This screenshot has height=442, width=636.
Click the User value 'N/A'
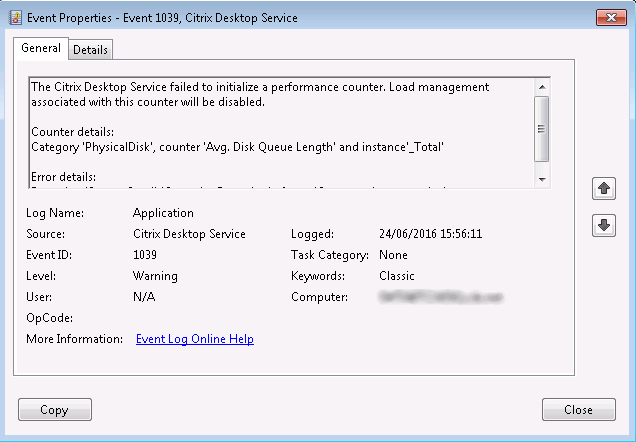click(x=144, y=297)
